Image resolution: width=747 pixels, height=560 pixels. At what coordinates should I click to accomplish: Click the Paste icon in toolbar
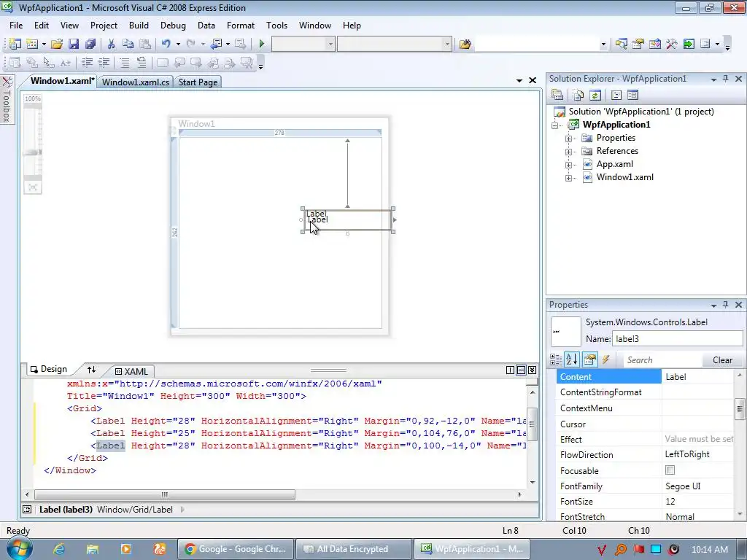[145, 44]
